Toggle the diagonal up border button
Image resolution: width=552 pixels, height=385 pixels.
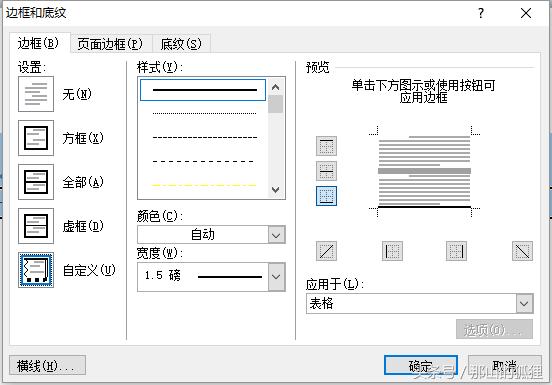[326, 251]
